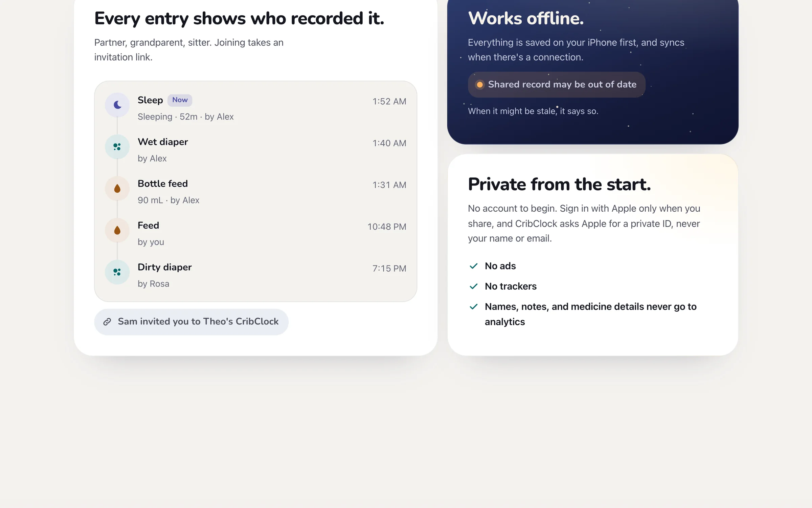Click the Sleeping · 52m · by Alex text
The height and width of the screenshot is (508, 812).
coord(186,117)
